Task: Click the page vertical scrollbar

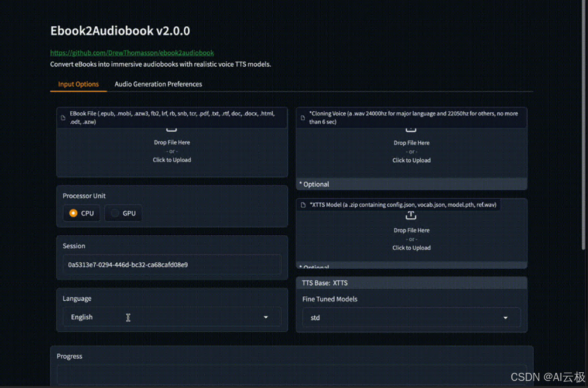Action: (583, 126)
